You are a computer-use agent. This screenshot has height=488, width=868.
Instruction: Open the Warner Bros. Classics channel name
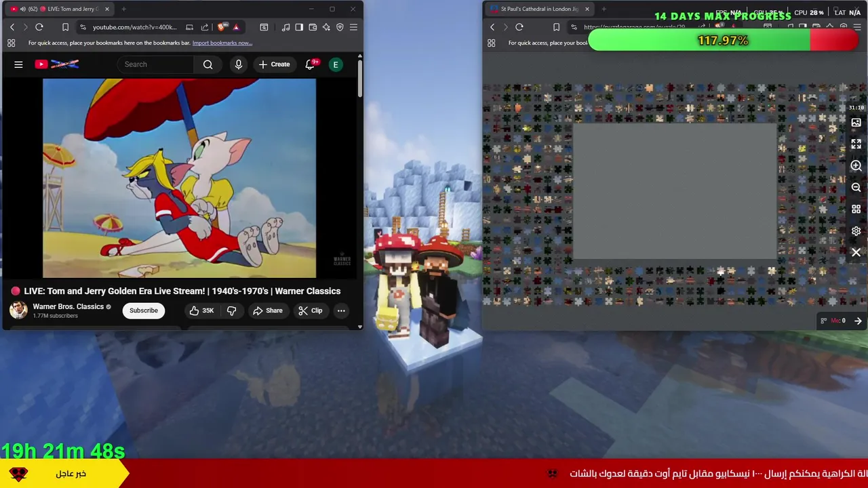(x=68, y=306)
